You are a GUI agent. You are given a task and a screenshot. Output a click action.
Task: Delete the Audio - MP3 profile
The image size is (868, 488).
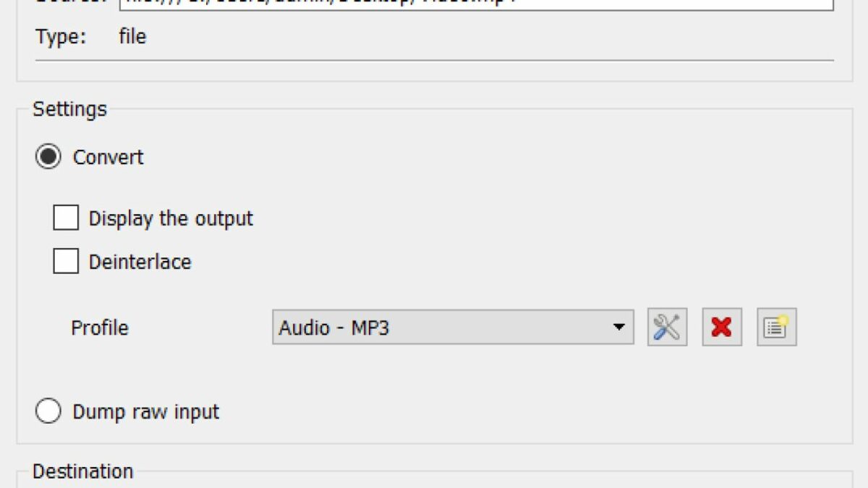(721, 327)
